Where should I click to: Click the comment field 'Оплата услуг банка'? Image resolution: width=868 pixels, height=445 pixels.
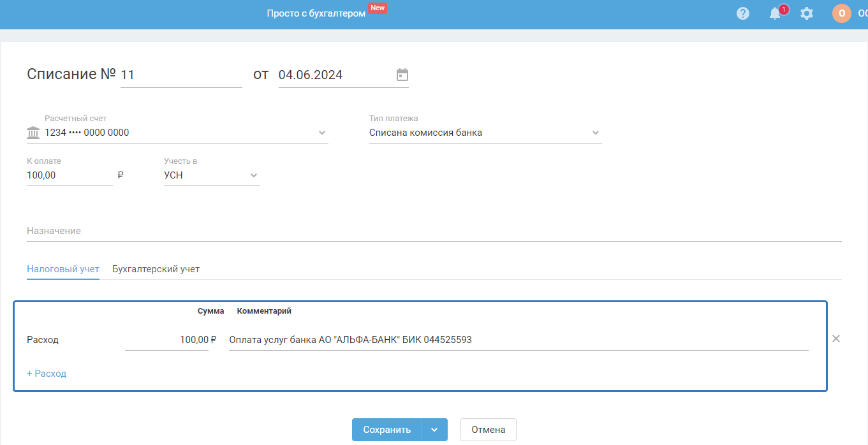coord(519,340)
